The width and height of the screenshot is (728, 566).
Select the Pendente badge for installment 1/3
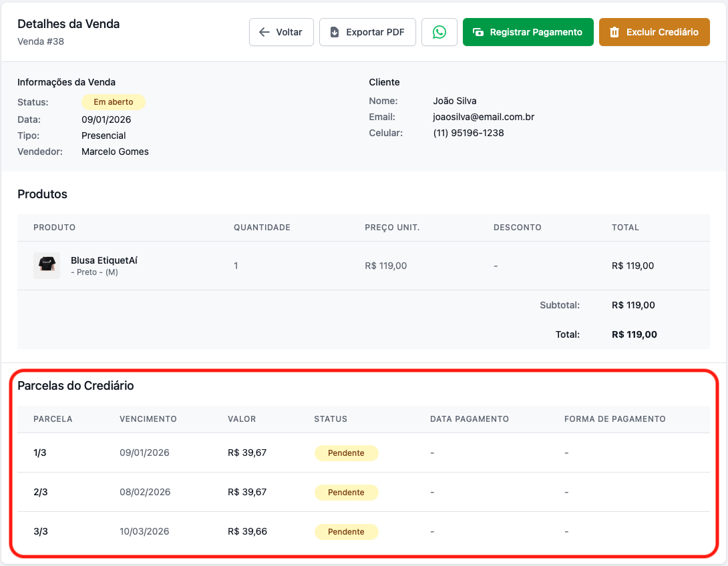point(346,453)
